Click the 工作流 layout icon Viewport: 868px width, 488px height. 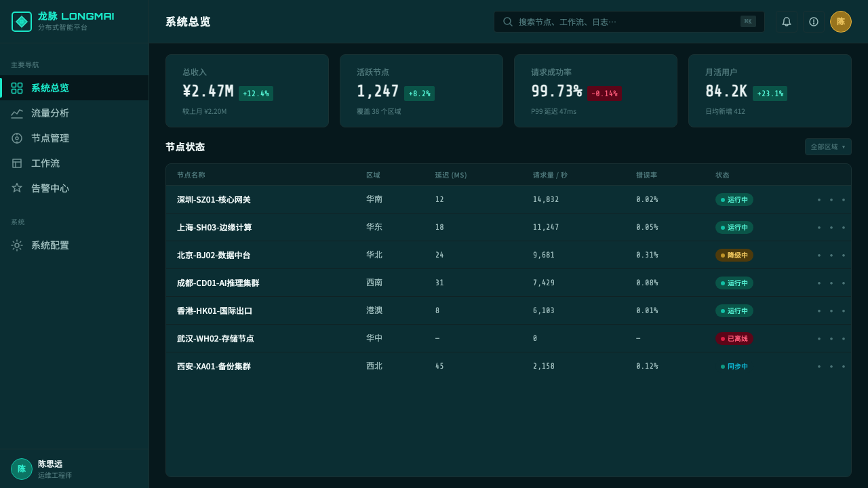click(x=17, y=163)
